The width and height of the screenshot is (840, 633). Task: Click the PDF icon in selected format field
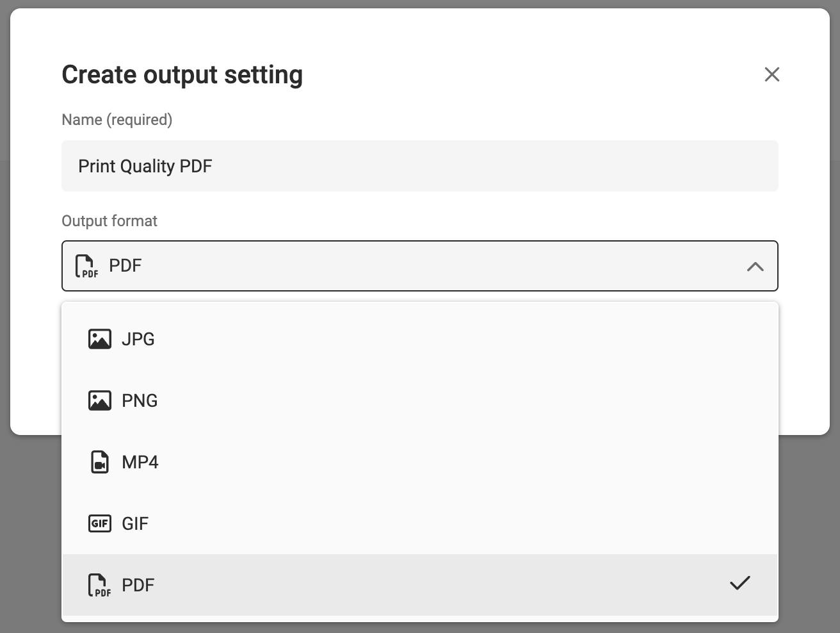(86, 266)
